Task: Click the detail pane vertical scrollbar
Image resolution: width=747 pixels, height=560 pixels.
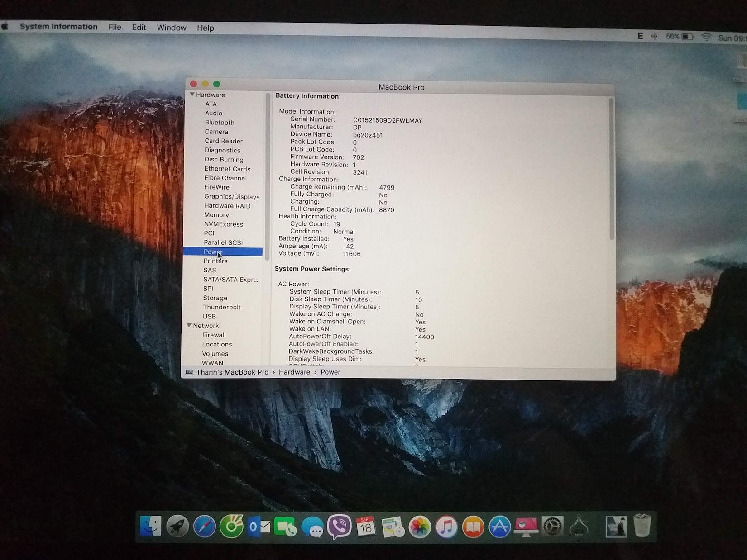Action: [611, 169]
